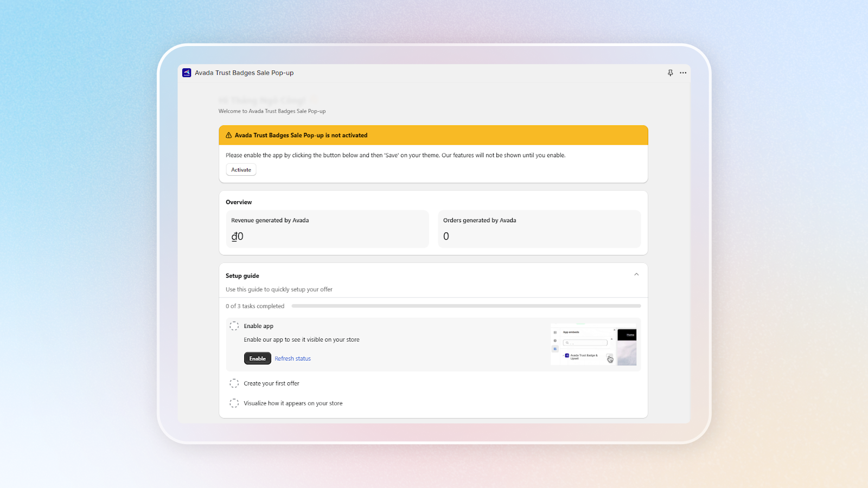
Task: Check the Visualize task status circle
Action: pos(234,403)
